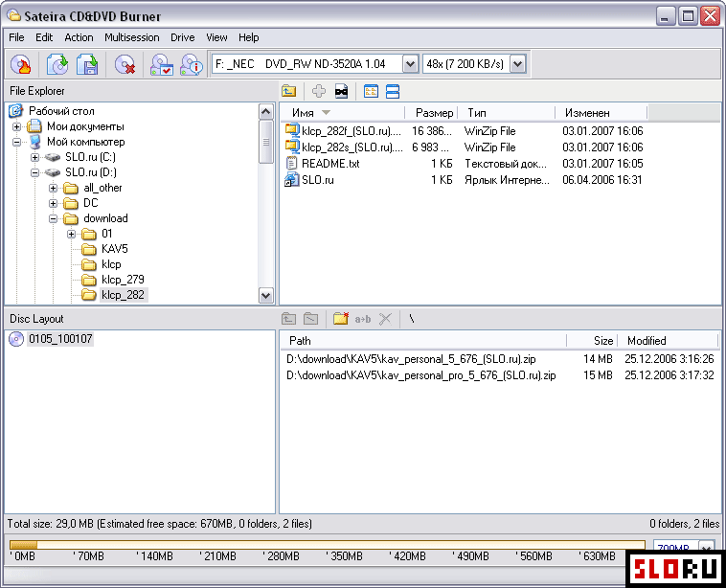Screen dimensions: 726x588
Task: Click the Burn disc flame icon
Action: coord(21,64)
